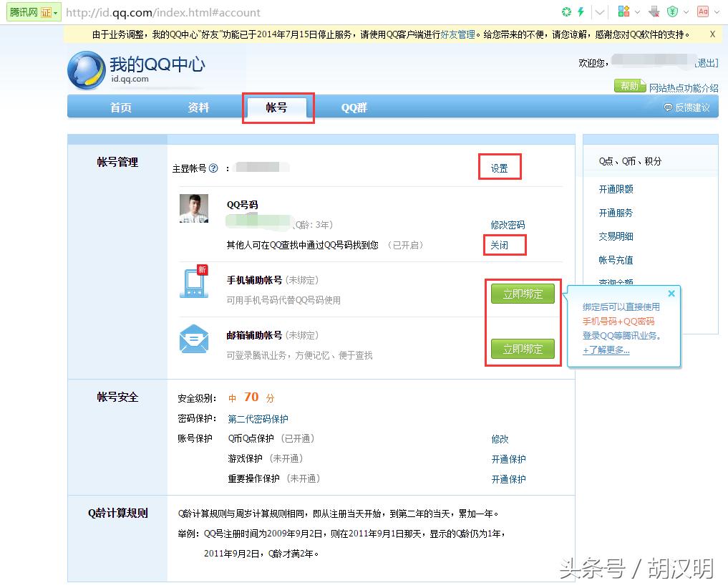
Task: Expand the dropdown arrow next to extensions icon
Action: [x=637, y=11]
